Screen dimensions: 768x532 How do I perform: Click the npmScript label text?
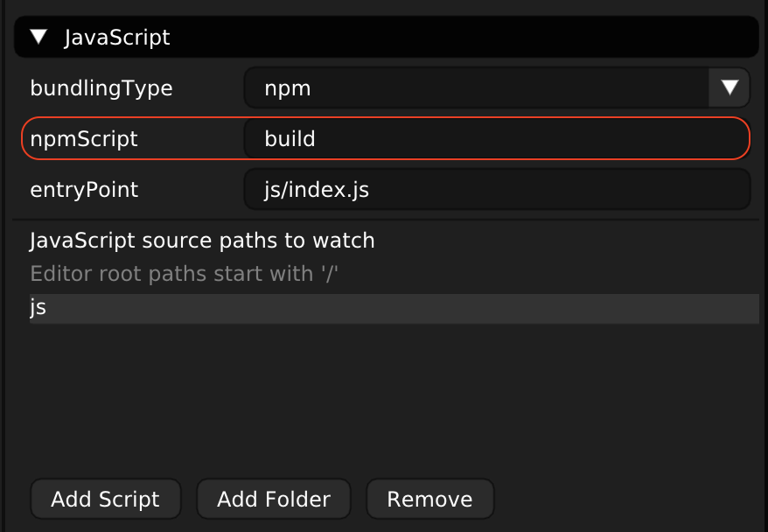[x=86, y=138]
